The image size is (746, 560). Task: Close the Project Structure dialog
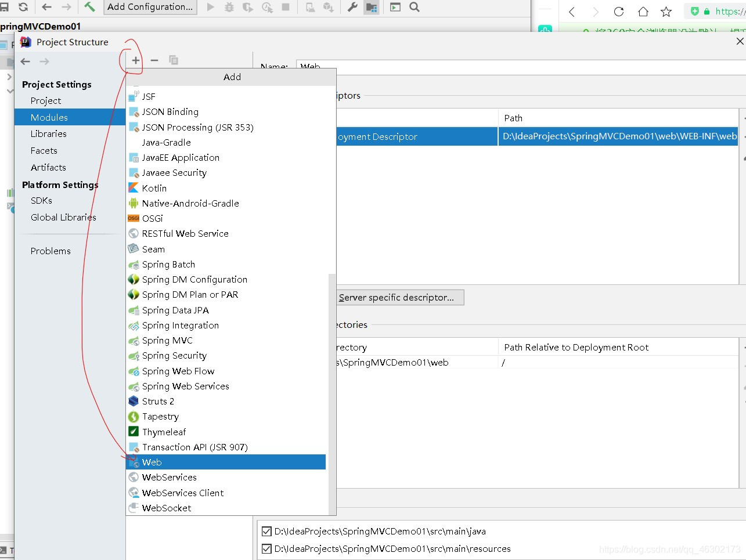pyautogui.click(x=740, y=41)
